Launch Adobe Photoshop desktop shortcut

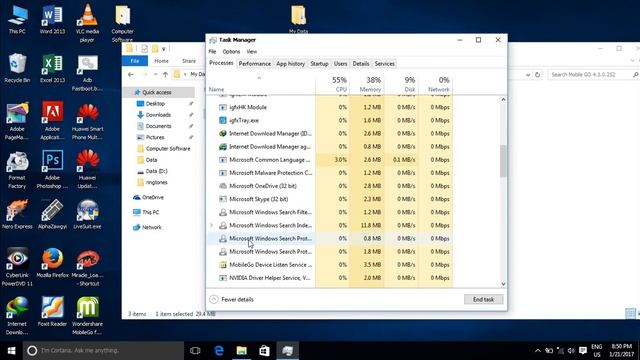[x=52, y=170]
